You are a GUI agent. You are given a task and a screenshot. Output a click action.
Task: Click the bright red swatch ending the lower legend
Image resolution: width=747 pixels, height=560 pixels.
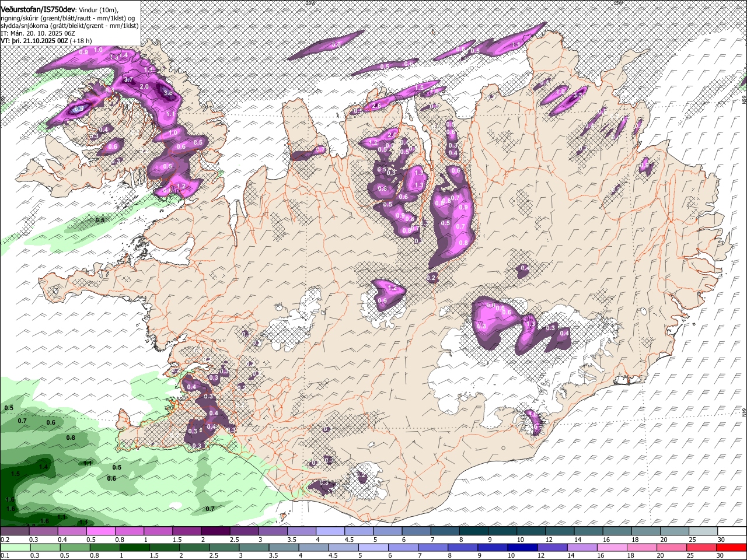731,547
